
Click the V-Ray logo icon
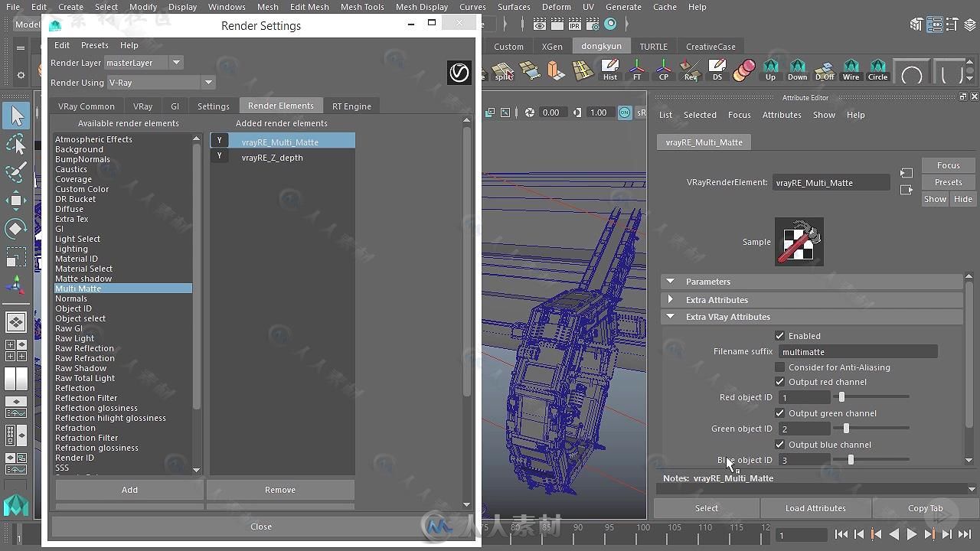459,73
